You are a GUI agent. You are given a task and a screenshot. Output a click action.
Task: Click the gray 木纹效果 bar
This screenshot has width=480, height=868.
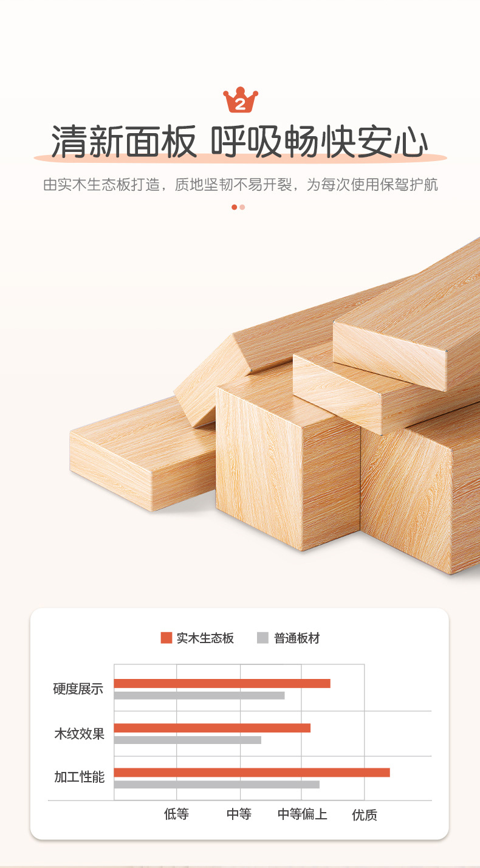[x=188, y=740]
